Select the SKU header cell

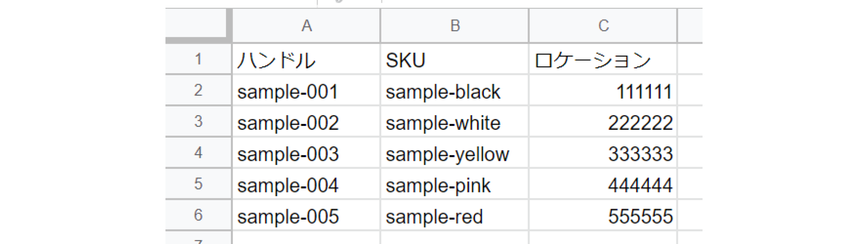coord(454,60)
